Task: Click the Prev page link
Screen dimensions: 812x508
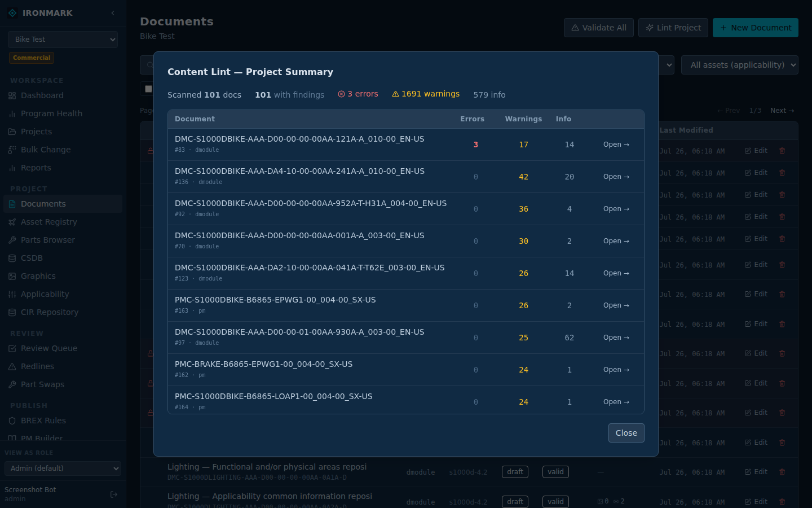Action: 729,111
